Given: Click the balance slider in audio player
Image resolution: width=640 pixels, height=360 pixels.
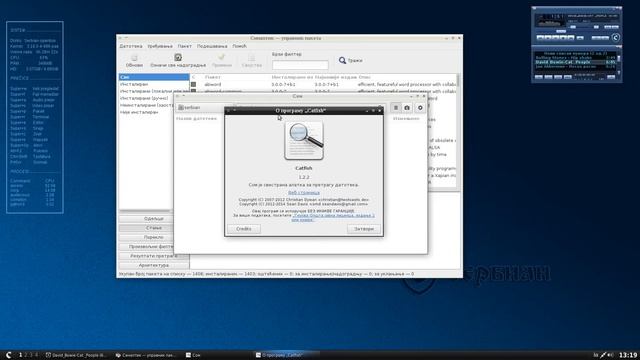Looking at the screenshot, I should [597, 27].
